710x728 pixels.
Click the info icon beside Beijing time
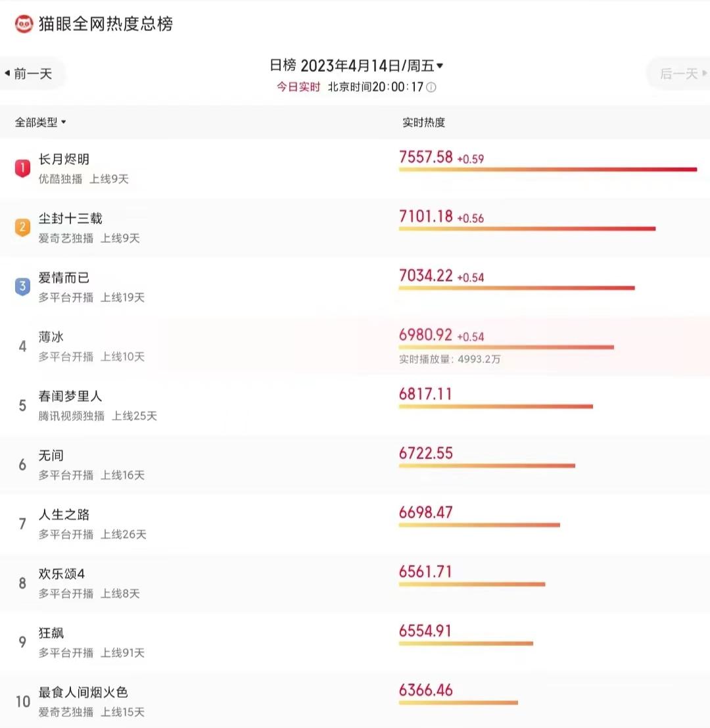431,87
